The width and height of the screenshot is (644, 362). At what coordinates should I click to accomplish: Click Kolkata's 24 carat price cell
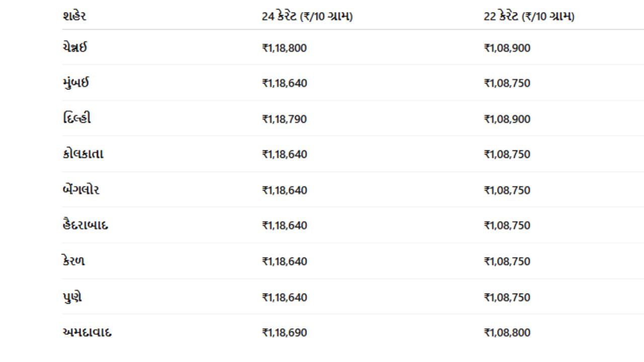pos(284,154)
